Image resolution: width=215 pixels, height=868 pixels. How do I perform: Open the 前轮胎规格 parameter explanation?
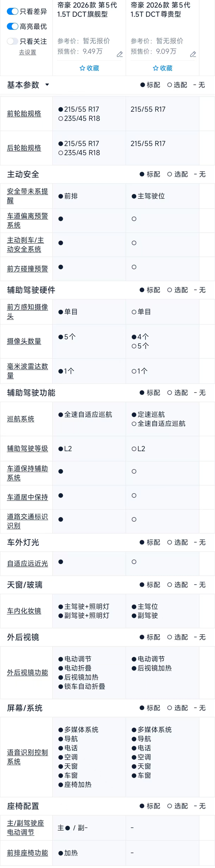click(24, 114)
